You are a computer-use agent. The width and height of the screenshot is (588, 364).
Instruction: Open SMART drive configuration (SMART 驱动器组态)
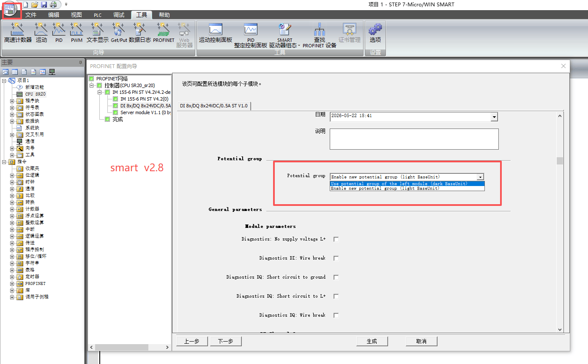pos(284,36)
